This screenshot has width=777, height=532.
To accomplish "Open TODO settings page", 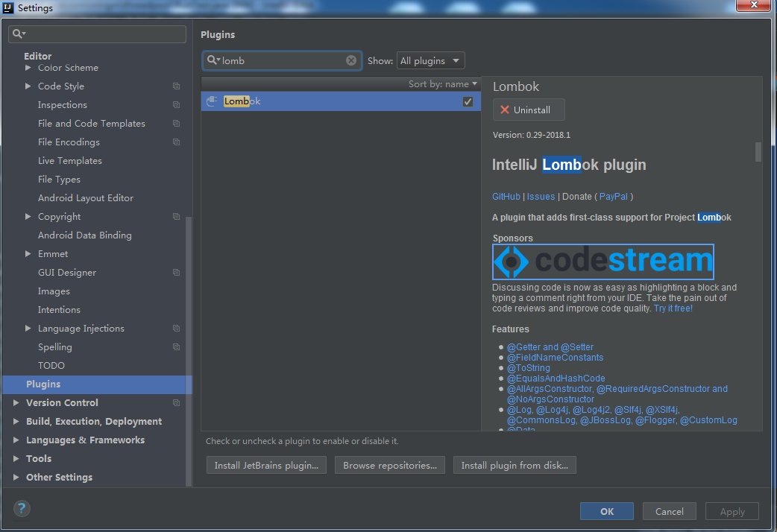I will 51,366.
